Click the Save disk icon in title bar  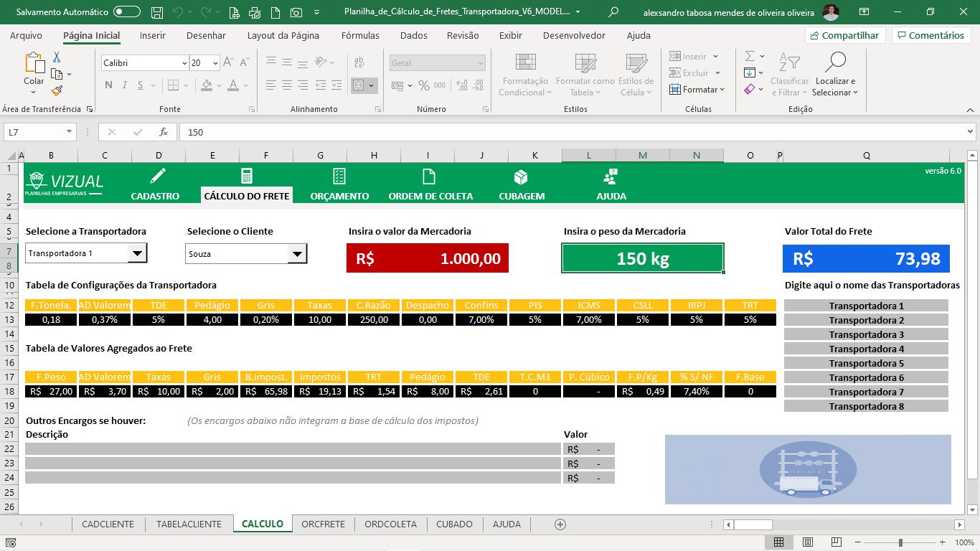click(x=159, y=11)
